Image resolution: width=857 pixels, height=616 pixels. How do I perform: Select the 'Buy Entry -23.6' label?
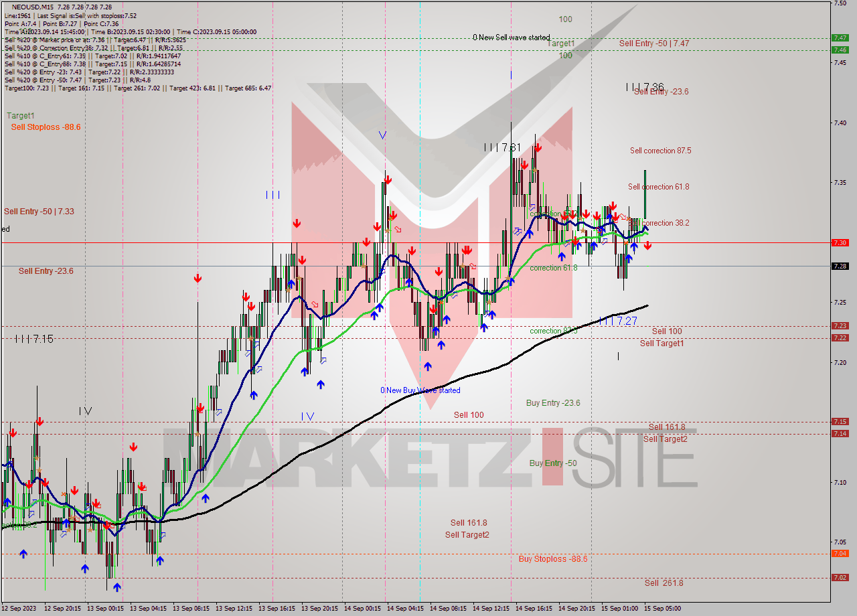pyautogui.click(x=553, y=403)
